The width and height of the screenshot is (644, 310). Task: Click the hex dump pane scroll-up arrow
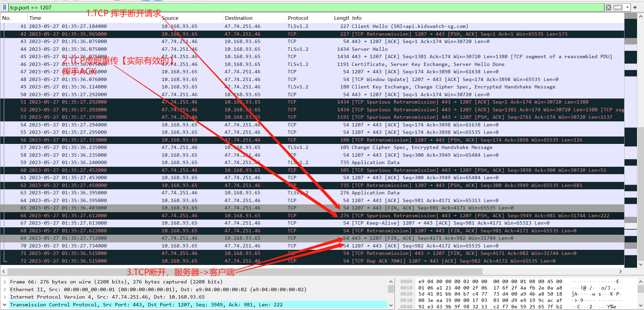click(x=641, y=282)
